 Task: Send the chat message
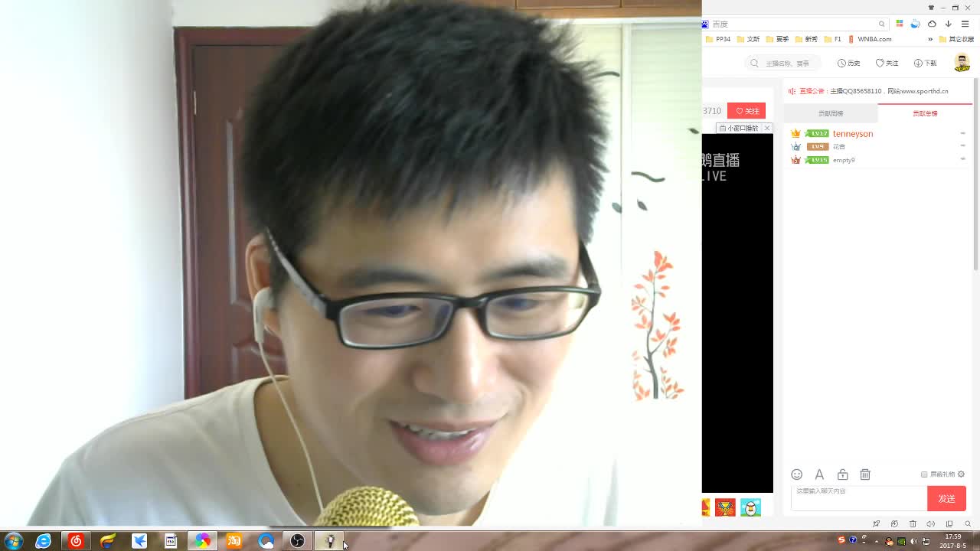coord(946,498)
